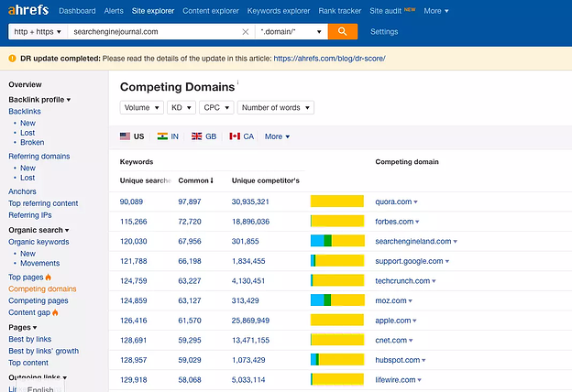
Task: Open Referring domains in the sidebar
Action: tap(39, 156)
